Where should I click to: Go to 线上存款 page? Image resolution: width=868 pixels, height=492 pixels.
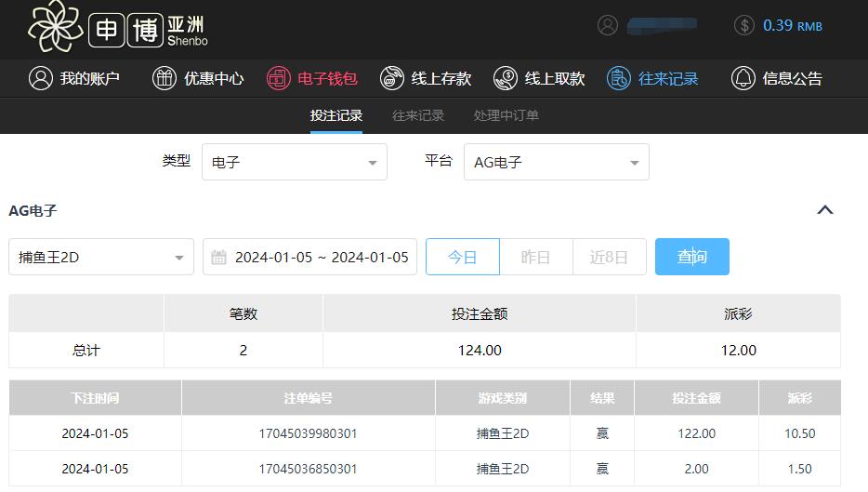coord(426,78)
